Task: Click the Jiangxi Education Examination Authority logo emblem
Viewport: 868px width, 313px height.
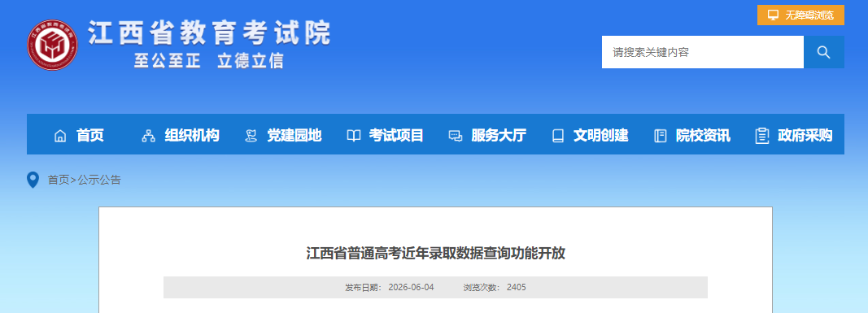Action: [x=53, y=45]
